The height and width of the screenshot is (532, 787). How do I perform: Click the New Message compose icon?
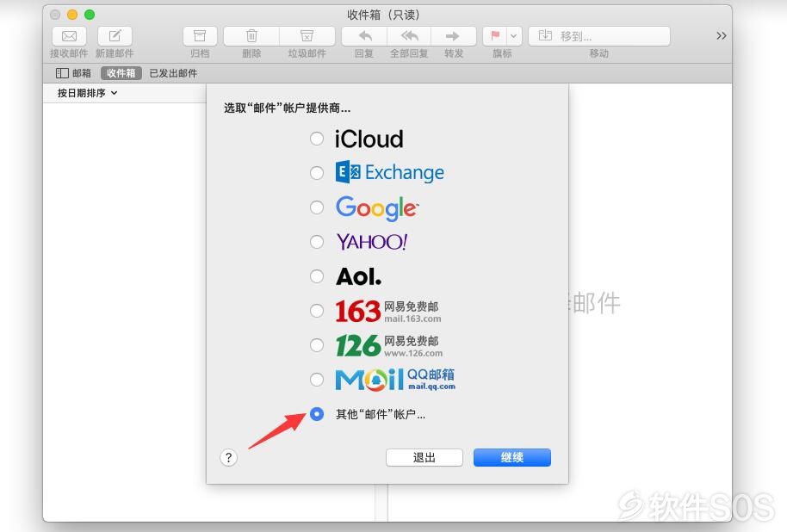[115, 36]
